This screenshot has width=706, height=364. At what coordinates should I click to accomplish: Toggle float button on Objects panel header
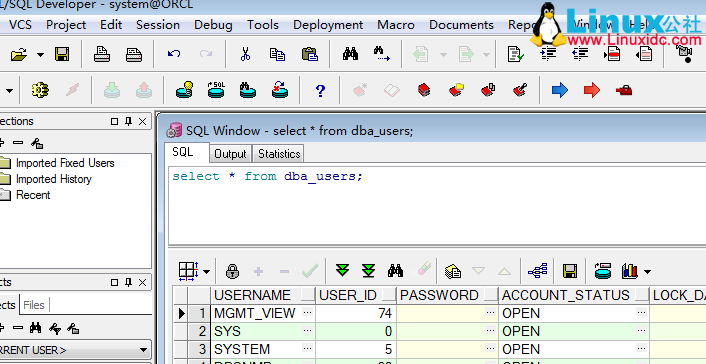pos(114,282)
